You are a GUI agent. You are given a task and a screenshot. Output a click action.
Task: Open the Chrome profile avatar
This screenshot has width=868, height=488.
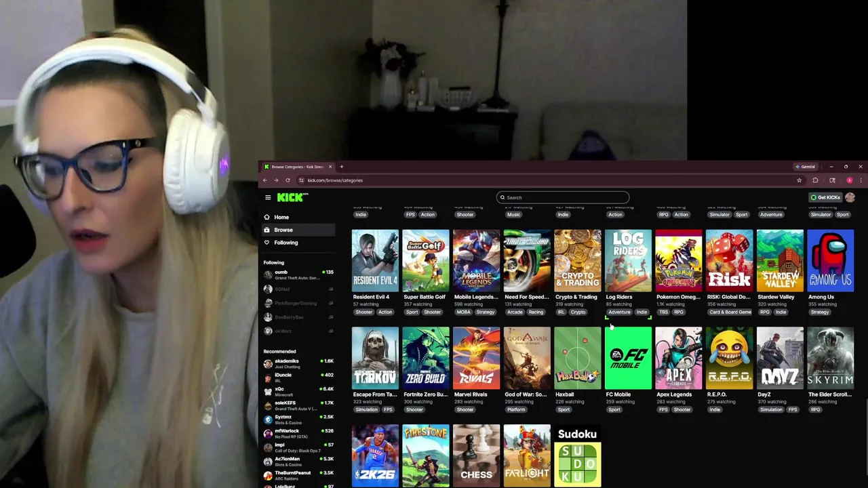(849, 180)
